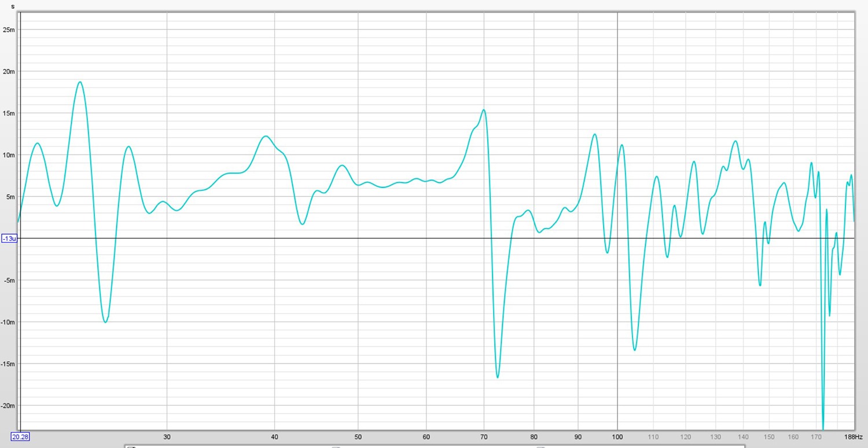Image resolution: width=868 pixels, height=448 pixels.
Task: Click the 80 frequency axis label
Action: pos(534,436)
